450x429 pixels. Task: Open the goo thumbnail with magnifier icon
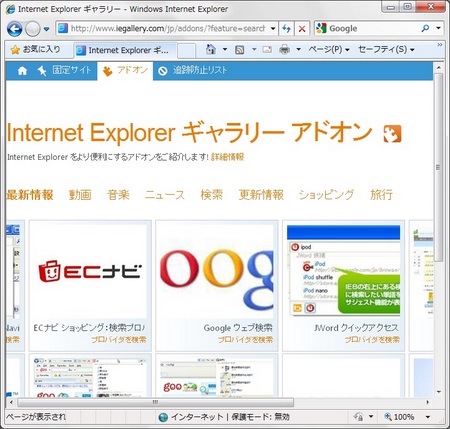[217, 377]
